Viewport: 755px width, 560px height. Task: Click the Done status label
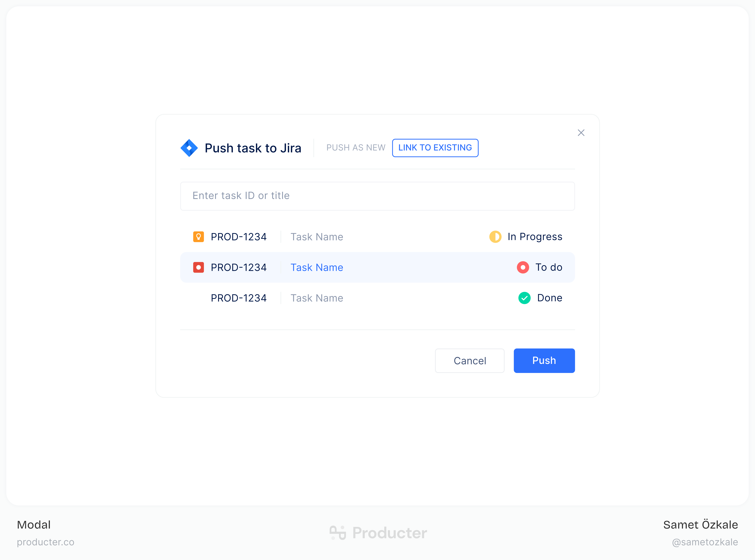[549, 298]
